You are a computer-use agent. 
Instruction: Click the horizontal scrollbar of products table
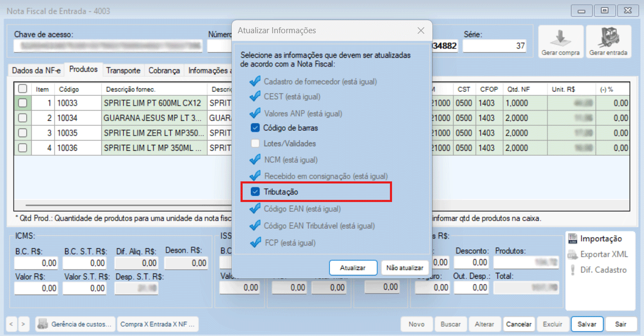click(x=128, y=205)
